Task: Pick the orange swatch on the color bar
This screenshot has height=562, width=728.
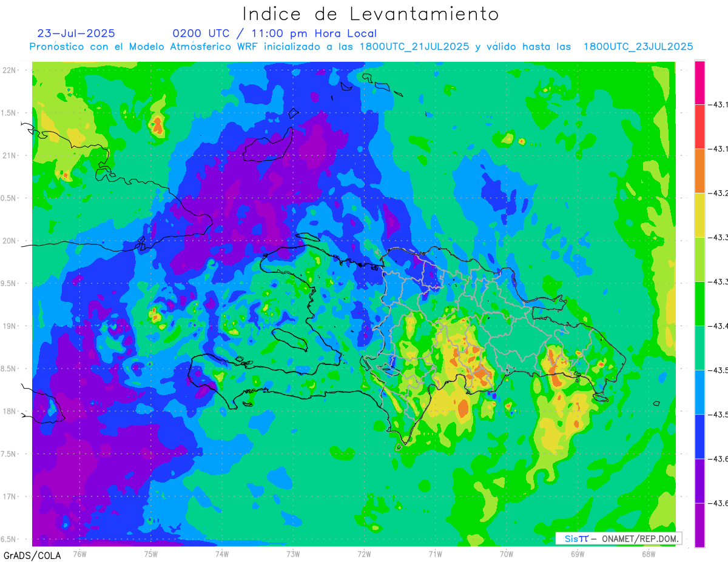Action: point(699,171)
